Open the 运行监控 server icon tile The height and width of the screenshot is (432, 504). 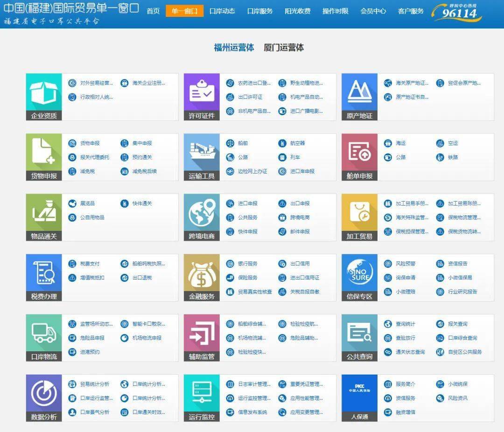202,398
